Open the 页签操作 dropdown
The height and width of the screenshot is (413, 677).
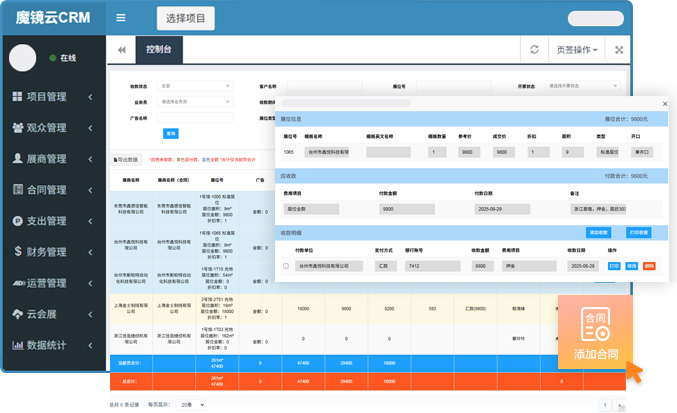577,50
